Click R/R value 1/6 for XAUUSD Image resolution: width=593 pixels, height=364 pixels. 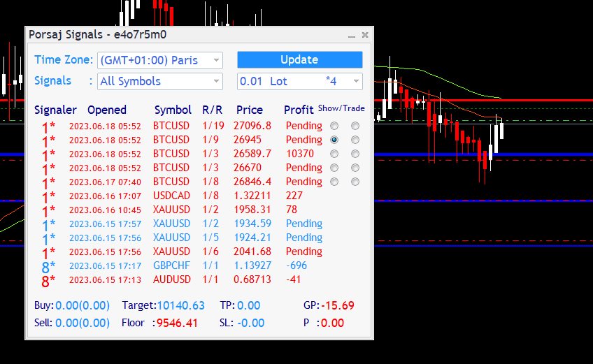210,252
